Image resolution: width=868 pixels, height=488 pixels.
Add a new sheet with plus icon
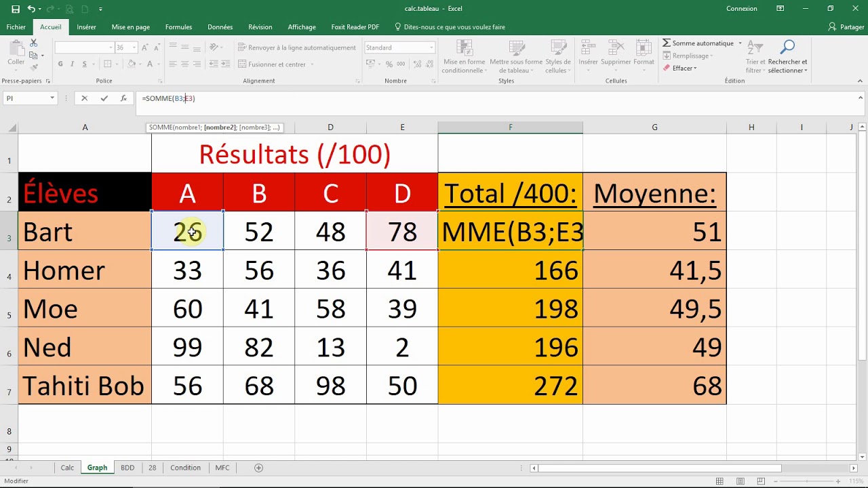[258, 468]
